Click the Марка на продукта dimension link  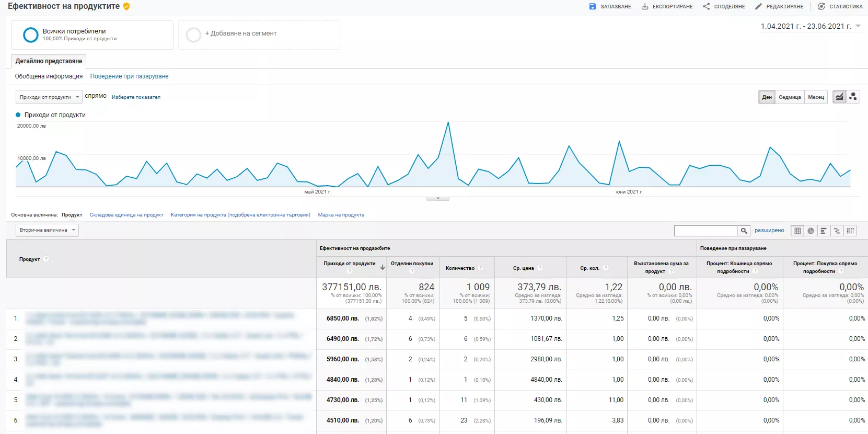pos(341,215)
